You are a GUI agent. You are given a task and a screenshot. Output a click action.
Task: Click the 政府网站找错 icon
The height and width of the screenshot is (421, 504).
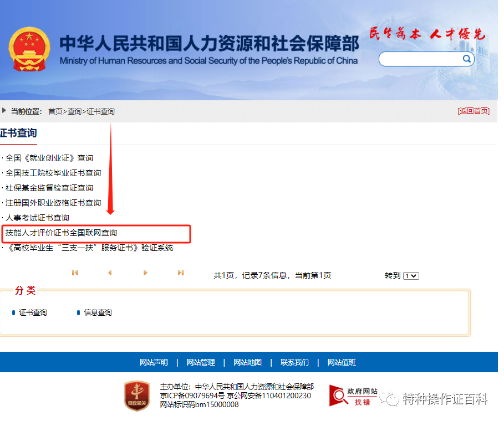(x=353, y=396)
